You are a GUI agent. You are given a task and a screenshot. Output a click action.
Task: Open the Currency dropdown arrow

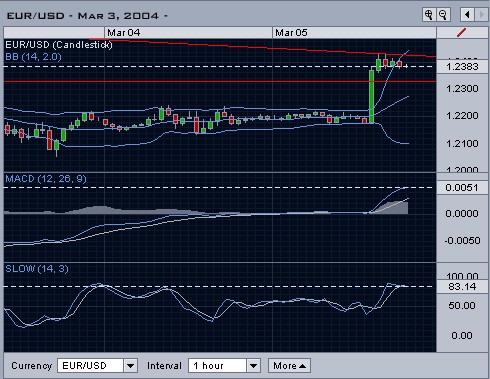130,366
